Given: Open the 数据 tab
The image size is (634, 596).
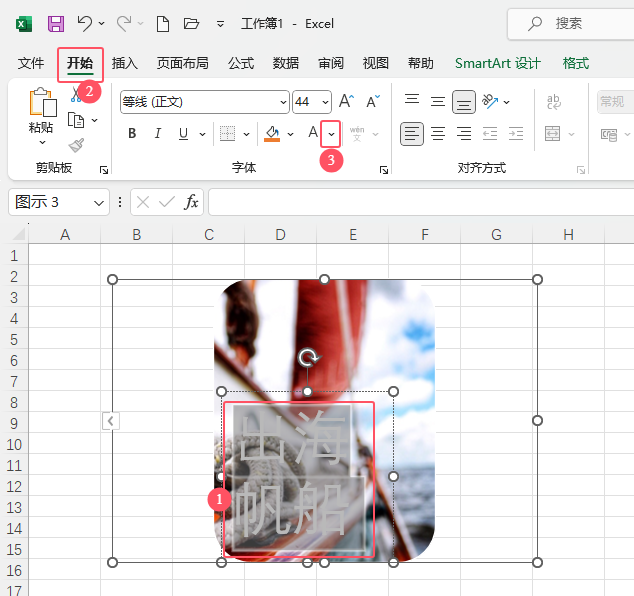Looking at the screenshot, I should pos(285,63).
